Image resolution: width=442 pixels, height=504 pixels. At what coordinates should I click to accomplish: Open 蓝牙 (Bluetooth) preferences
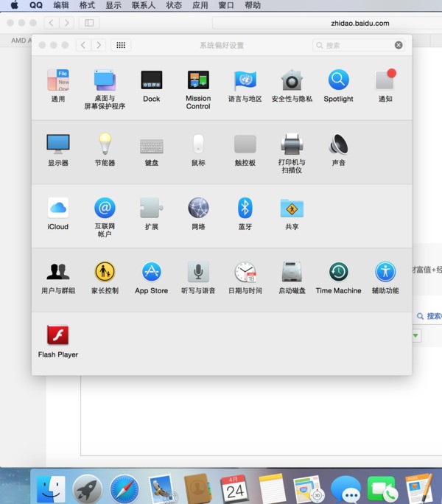245,213
